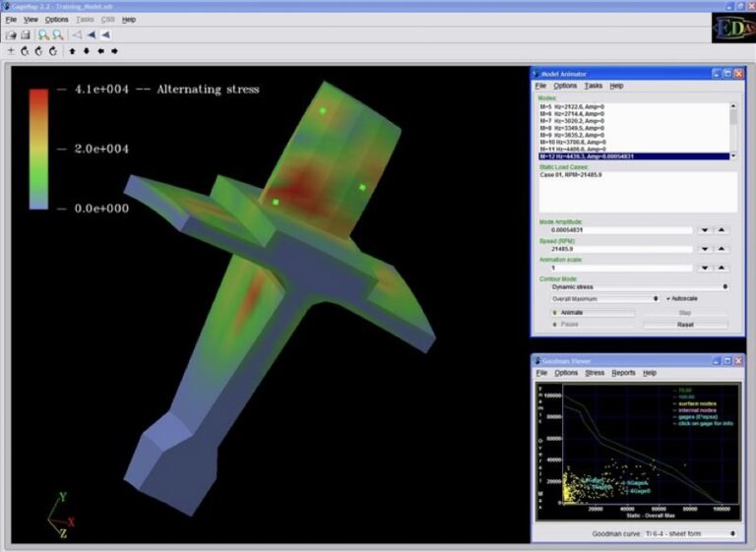
Task: Select mode M=8 in Modes list
Action: pyautogui.click(x=634, y=128)
